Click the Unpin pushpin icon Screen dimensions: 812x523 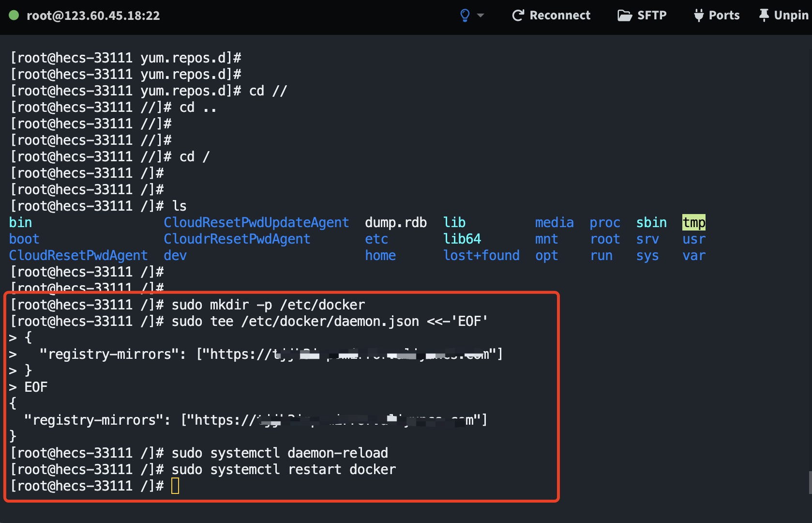click(x=764, y=15)
